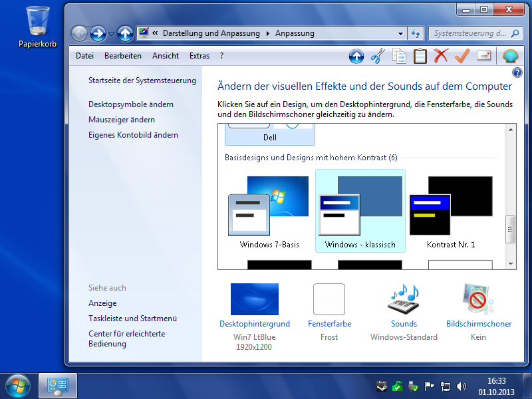Open Center für erleichterte Bedienung
The width and height of the screenshot is (532, 399).
[127, 338]
